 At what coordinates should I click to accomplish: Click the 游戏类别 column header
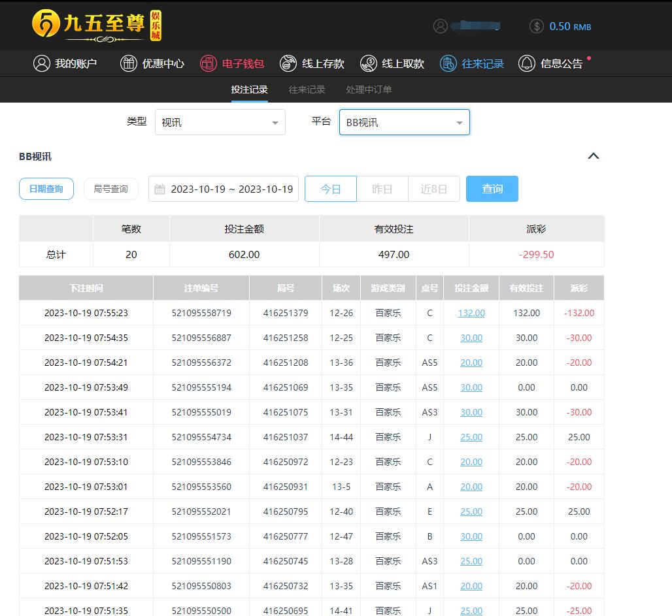(x=388, y=288)
